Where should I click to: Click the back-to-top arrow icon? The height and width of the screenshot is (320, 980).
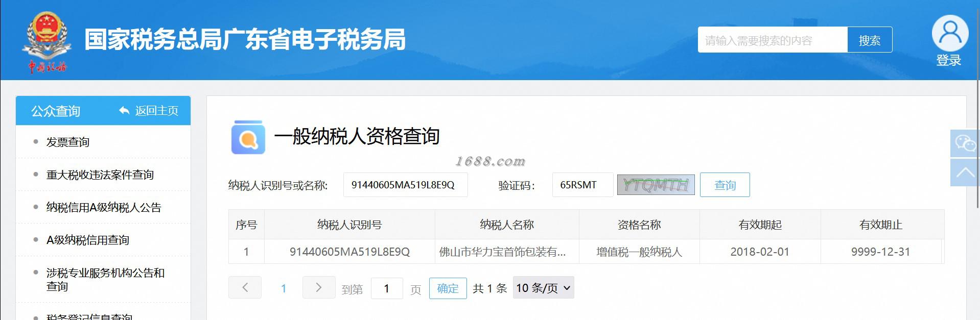pyautogui.click(x=965, y=173)
